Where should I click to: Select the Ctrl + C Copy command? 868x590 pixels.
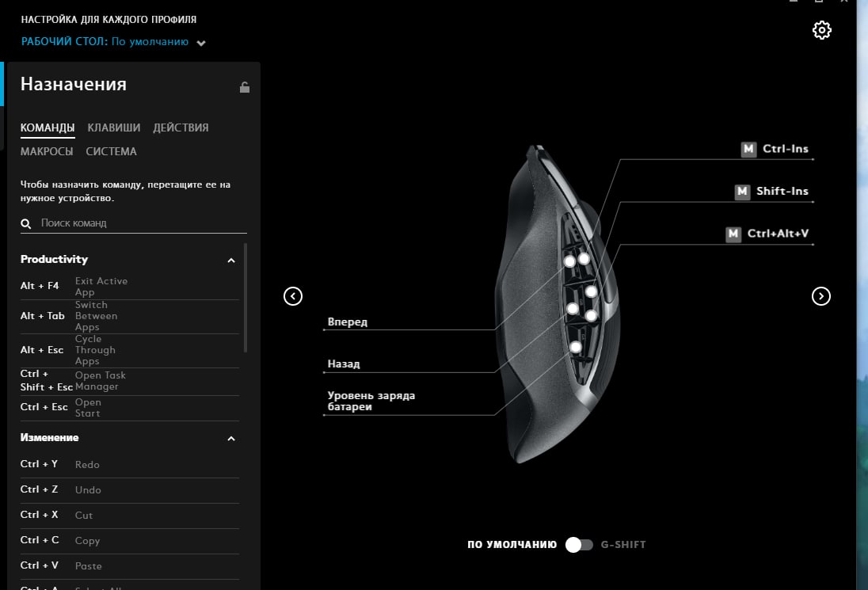pos(130,541)
